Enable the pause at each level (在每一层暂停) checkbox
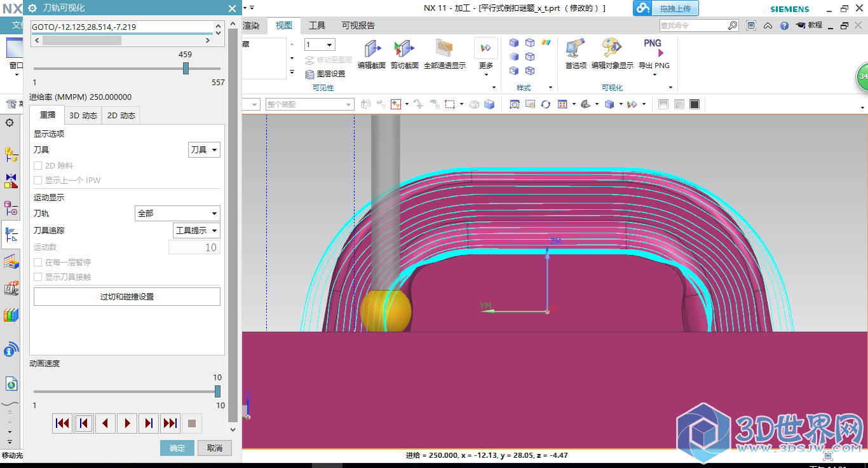The image size is (868, 468). pyautogui.click(x=38, y=263)
